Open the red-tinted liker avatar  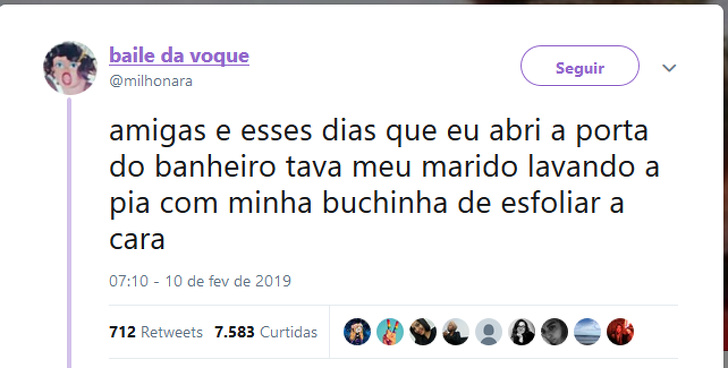(x=620, y=332)
